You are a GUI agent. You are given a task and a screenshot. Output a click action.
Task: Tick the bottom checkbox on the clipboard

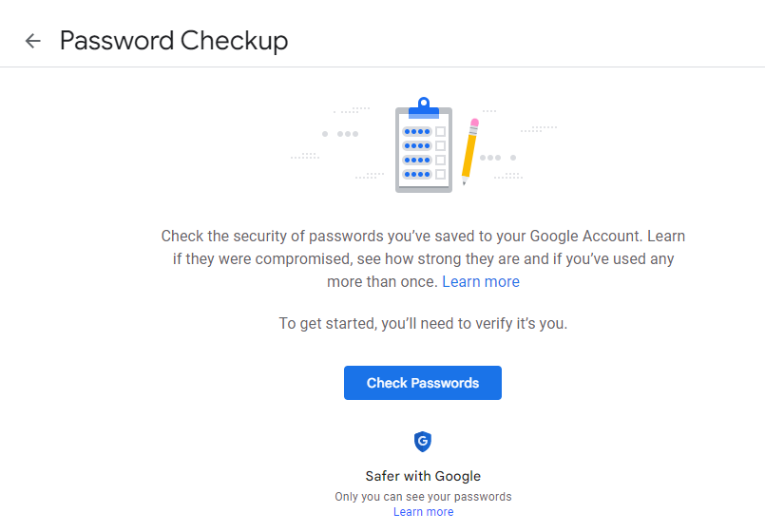pos(441,174)
